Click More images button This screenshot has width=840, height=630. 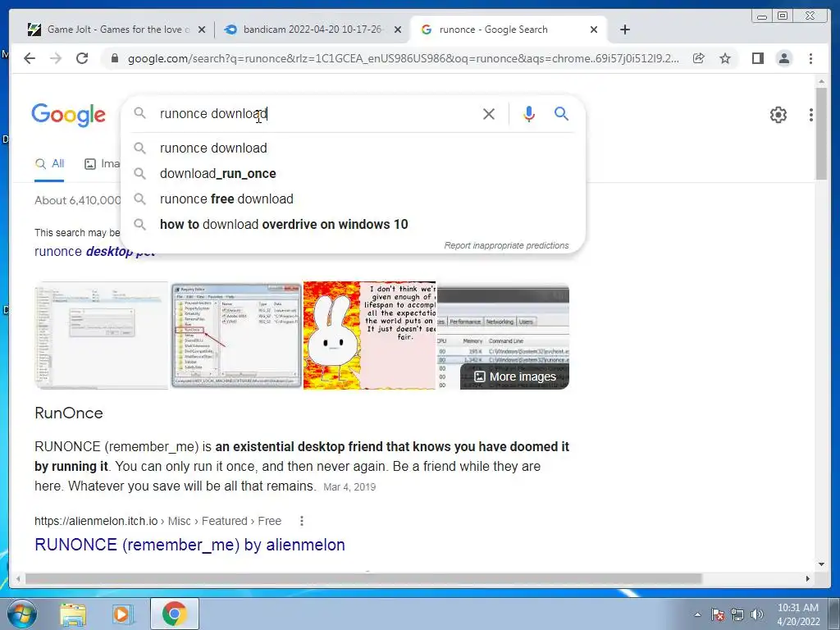click(515, 377)
